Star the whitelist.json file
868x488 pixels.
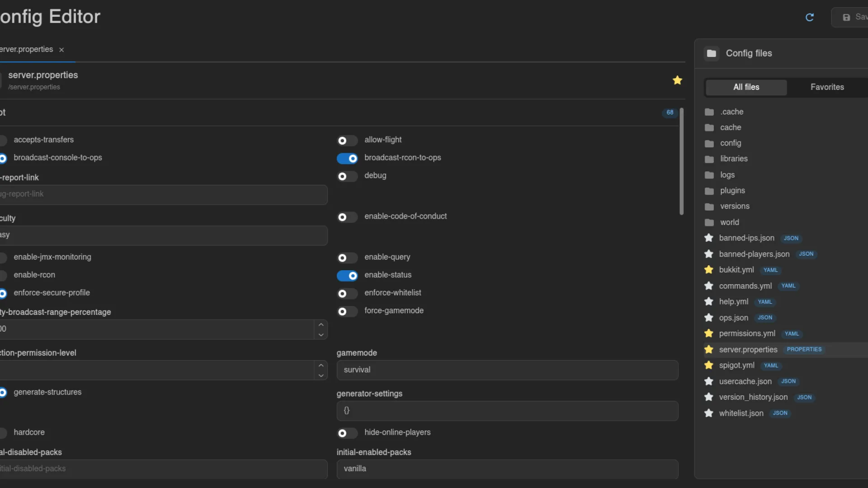point(709,413)
